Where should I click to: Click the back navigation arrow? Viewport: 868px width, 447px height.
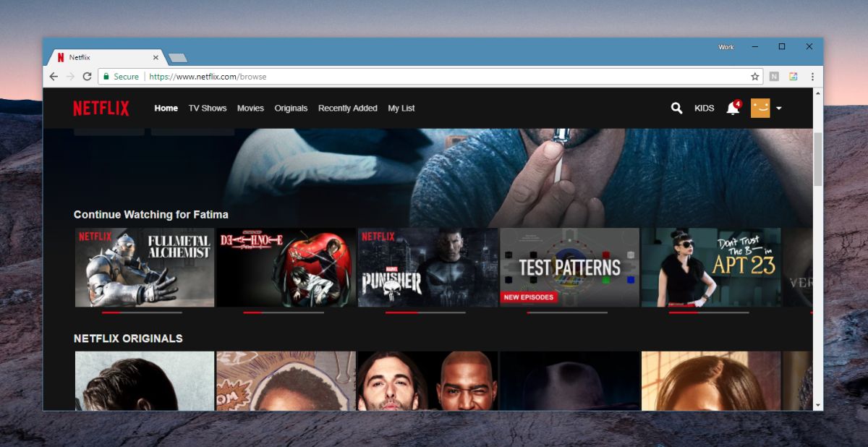tap(54, 76)
